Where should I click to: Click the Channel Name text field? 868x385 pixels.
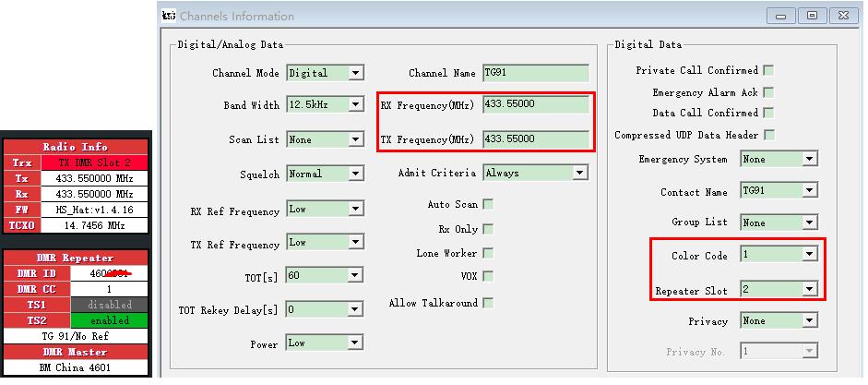[x=535, y=73]
